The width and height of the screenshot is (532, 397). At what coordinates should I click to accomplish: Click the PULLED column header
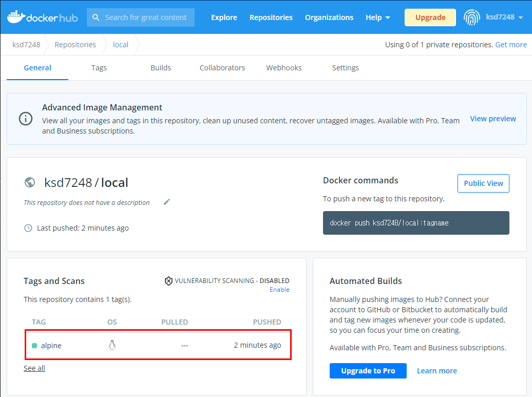pos(175,322)
